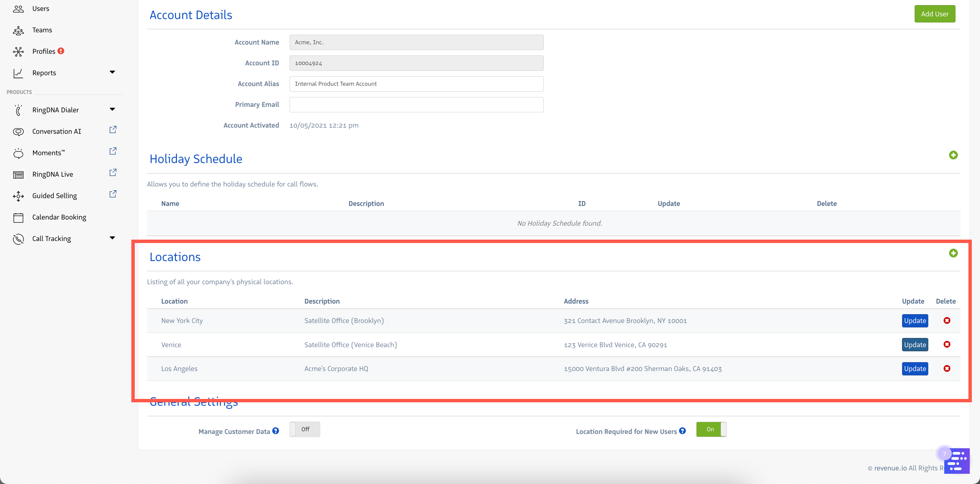Click the green add Holiday Schedule plus icon

pyautogui.click(x=953, y=155)
